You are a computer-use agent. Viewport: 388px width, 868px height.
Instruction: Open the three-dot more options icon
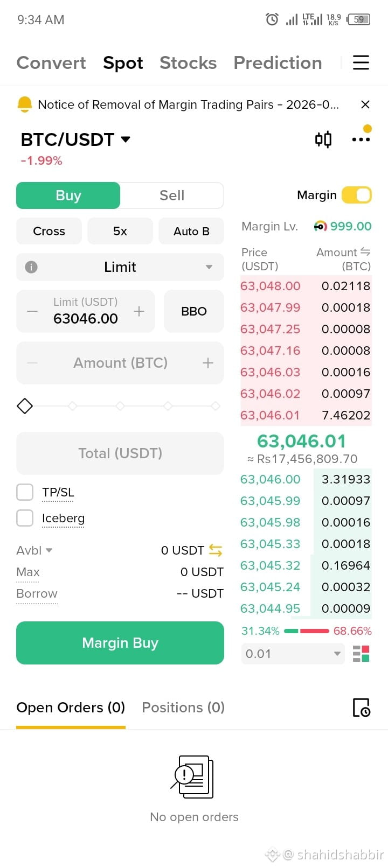(361, 139)
